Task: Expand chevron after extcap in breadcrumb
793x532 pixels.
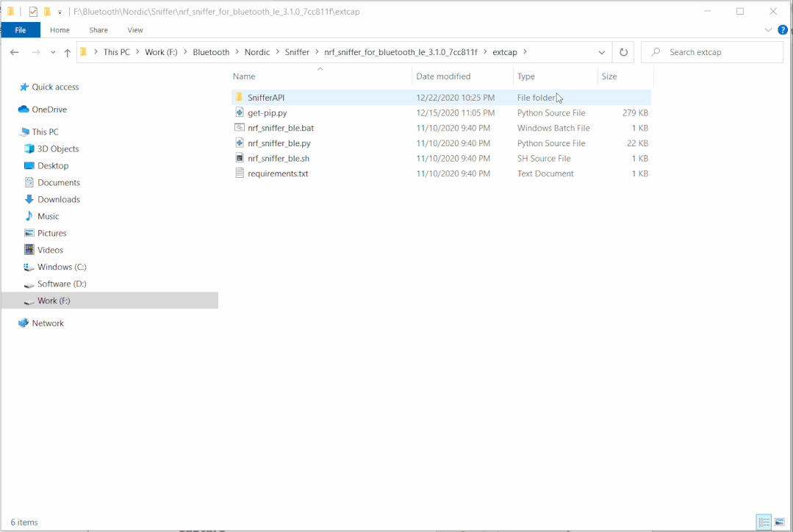Action: pyautogui.click(x=525, y=51)
